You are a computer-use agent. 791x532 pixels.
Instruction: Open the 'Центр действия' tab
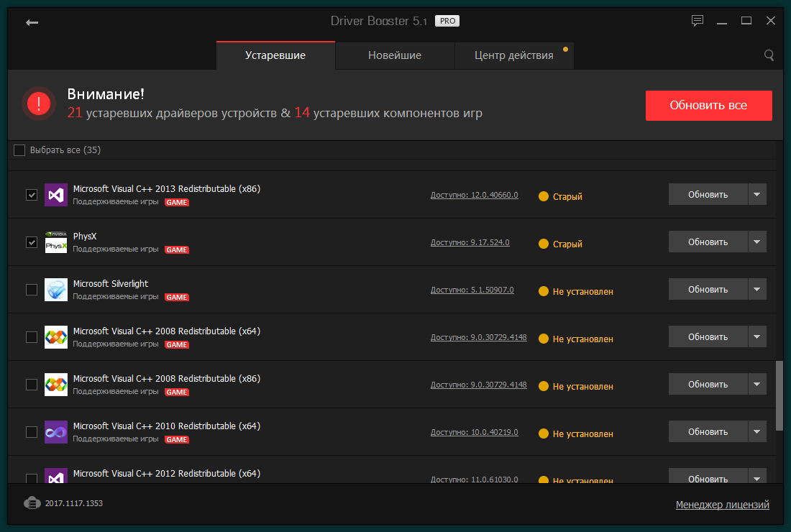coord(513,55)
